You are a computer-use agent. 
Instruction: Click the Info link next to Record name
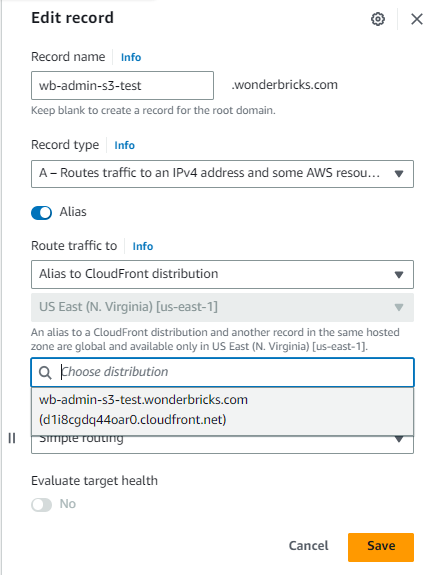coord(131,57)
